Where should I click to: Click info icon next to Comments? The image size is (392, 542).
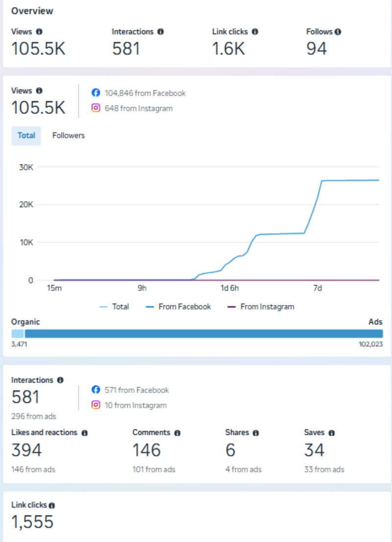pyautogui.click(x=177, y=433)
